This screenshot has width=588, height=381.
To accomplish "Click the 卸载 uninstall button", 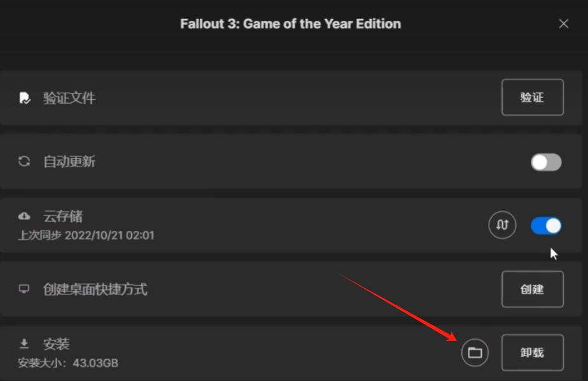I will [x=533, y=352].
